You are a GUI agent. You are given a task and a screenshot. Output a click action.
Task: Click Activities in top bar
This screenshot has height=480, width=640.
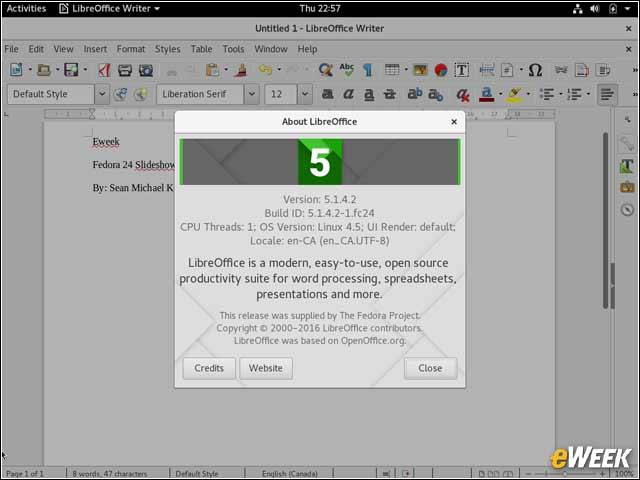[26, 9]
